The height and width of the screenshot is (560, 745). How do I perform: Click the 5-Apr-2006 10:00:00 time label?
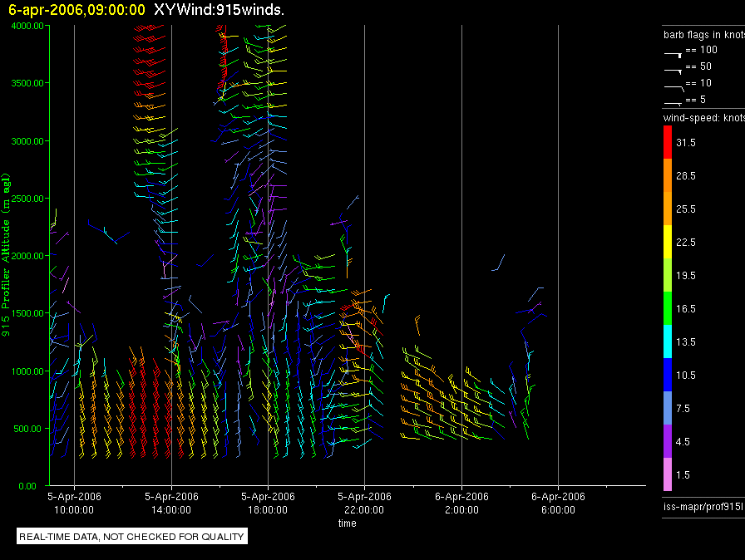(75, 503)
